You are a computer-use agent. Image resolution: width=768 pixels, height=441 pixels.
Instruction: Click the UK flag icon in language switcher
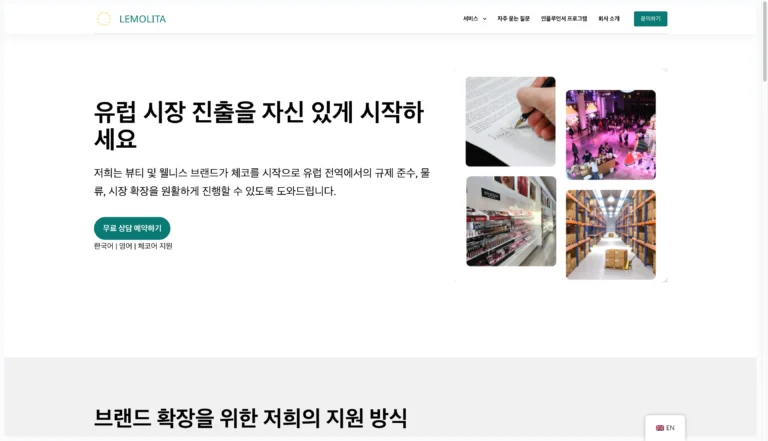coord(660,428)
